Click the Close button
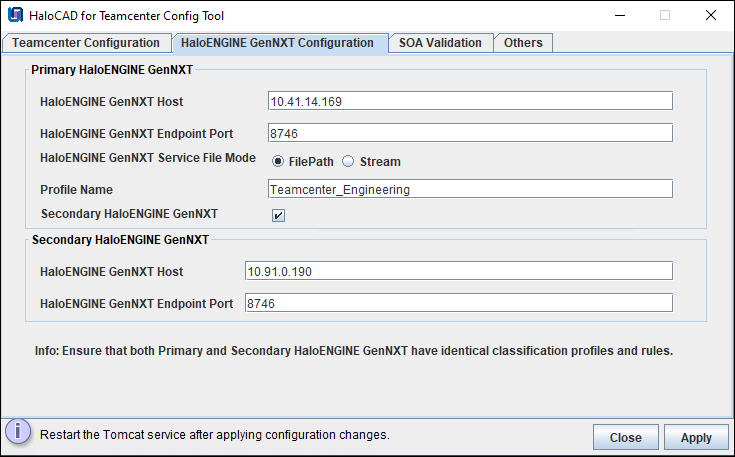Viewport: 735px width, 457px height. point(626,437)
